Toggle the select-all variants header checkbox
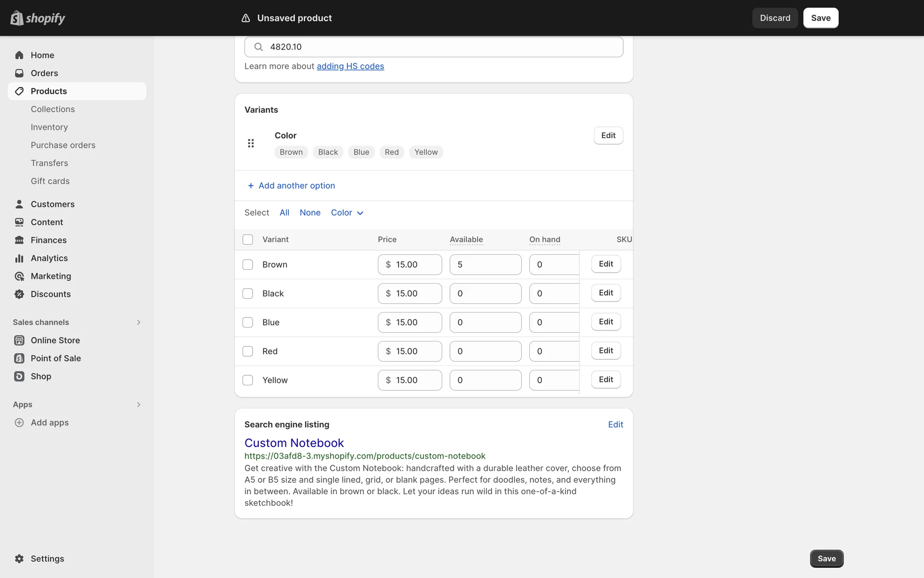The width and height of the screenshot is (924, 578). pyautogui.click(x=248, y=240)
